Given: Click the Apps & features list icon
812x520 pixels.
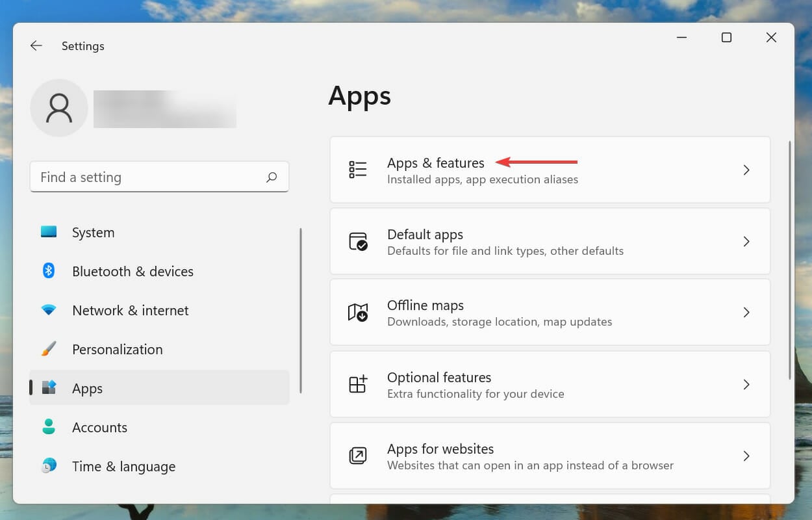Looking at the screenshot, I should pyautogui.click(x=358, y=170).
